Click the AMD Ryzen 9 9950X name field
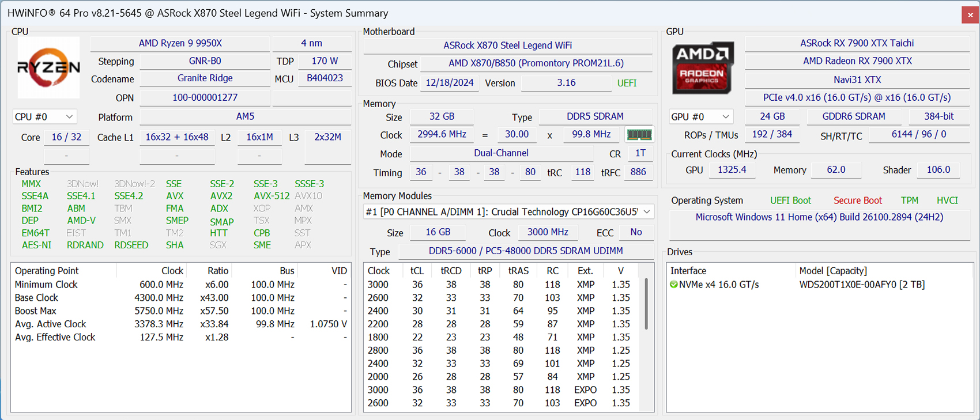 click(180, 43)
